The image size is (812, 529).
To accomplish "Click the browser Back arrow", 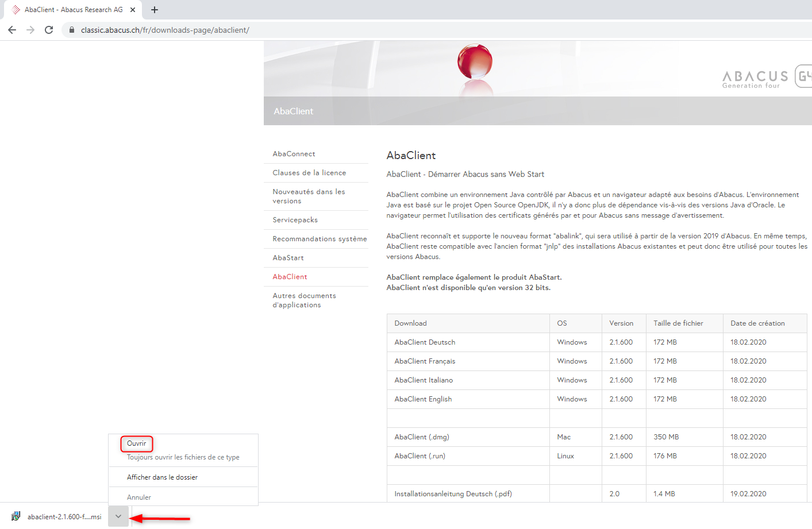I will click(x=12, y=30).
